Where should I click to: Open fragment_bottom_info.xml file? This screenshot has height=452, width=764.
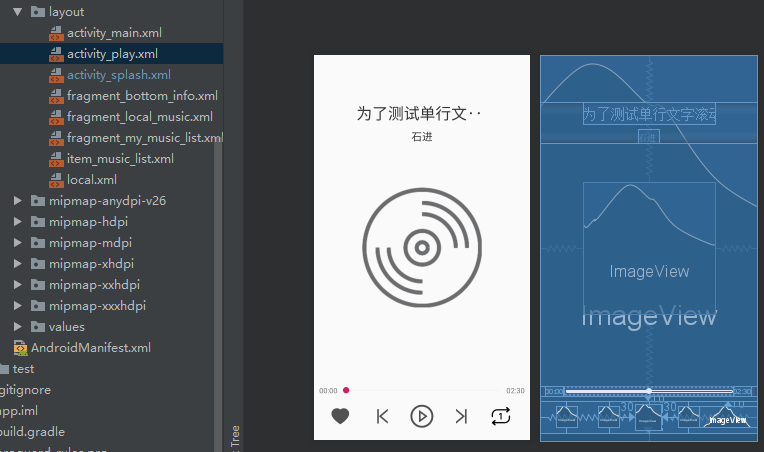point(142,95)
